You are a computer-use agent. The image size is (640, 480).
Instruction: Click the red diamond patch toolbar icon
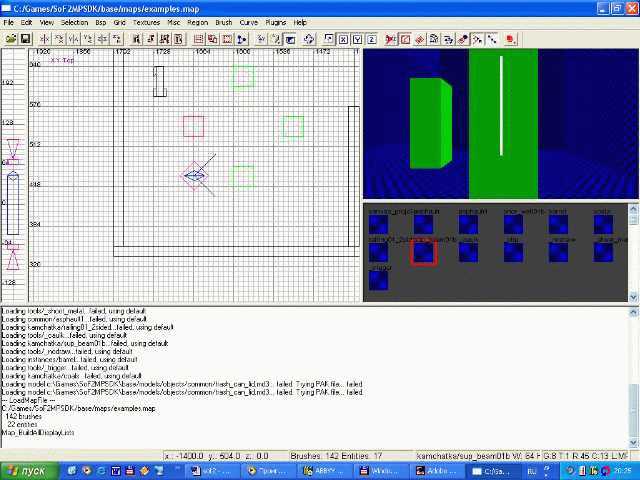click(419, 39)
